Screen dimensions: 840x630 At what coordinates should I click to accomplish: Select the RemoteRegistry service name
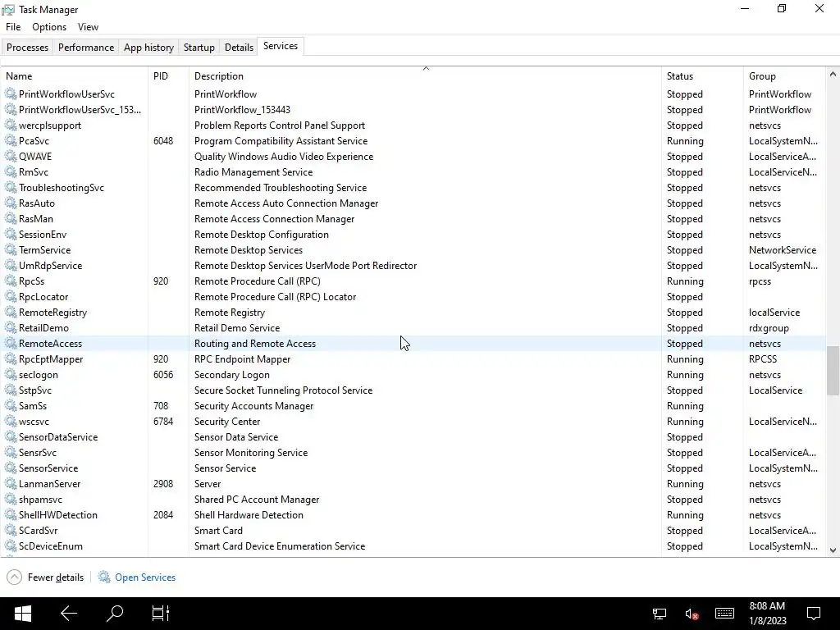[x=52, y=313]
